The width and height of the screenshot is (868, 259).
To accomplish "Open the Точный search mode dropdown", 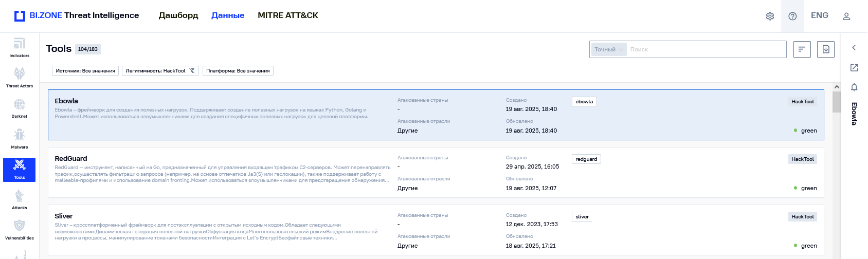I will click(x=609, y=49).
